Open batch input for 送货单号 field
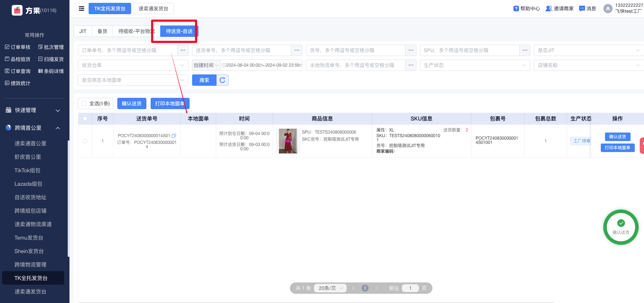 pyautogui.click(x=297, y=50)
